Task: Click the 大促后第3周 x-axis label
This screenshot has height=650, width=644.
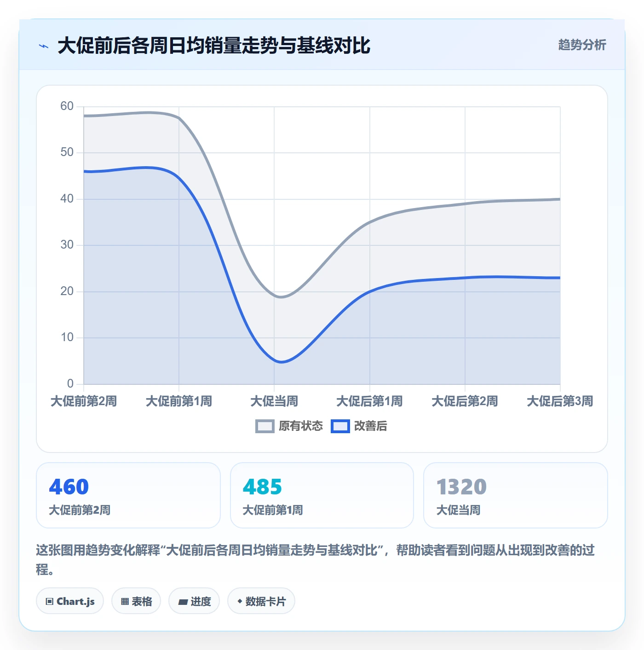Action: [x=560, y=401]
